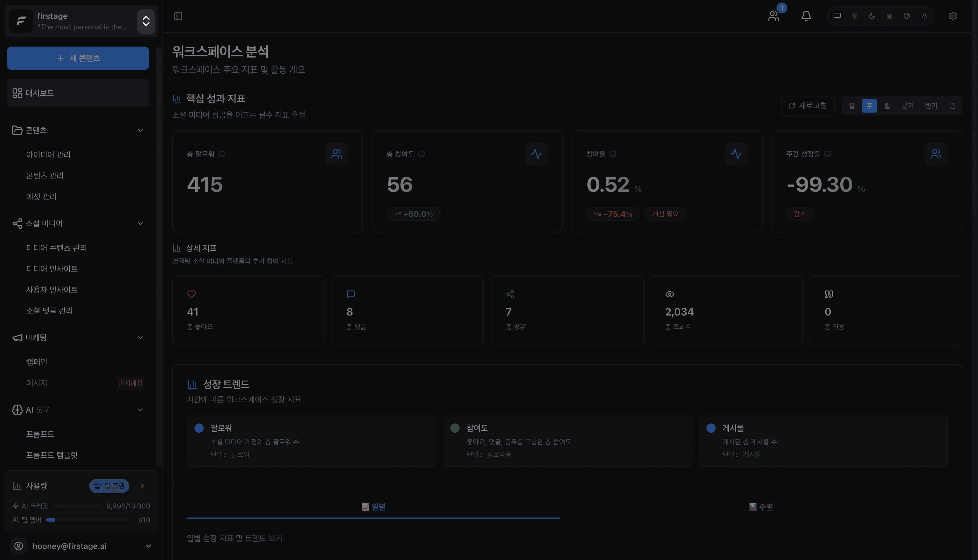Screen dimensions: 978x560
Task: Open the settings gear icon
Action: coord(953,16)
